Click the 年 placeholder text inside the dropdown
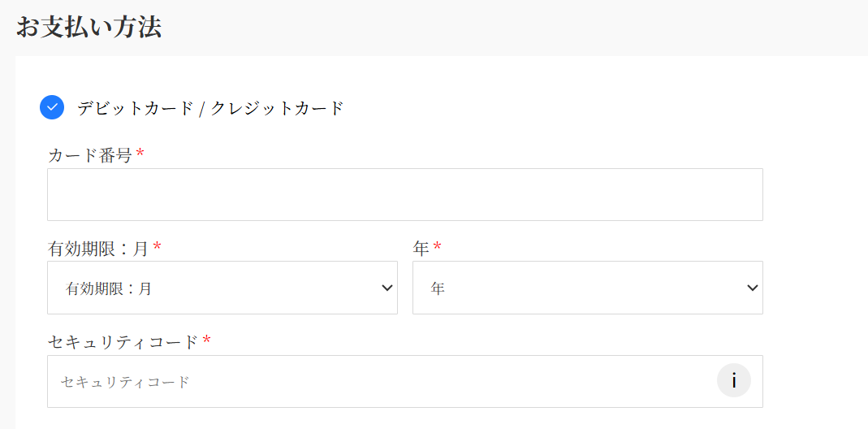Viewport: 868px width, 429px height. click(x=438, y=288)
